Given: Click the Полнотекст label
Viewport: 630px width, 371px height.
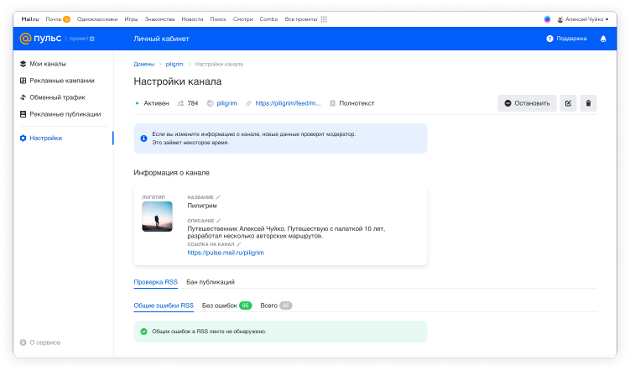Looking at the screenshot, I should pos(352,103).
